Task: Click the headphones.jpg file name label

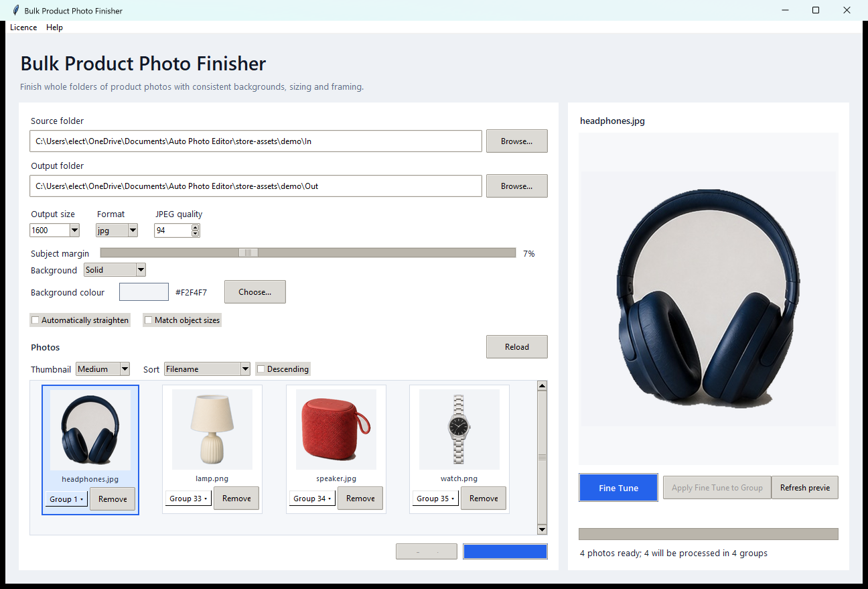Action: (90, 479)
